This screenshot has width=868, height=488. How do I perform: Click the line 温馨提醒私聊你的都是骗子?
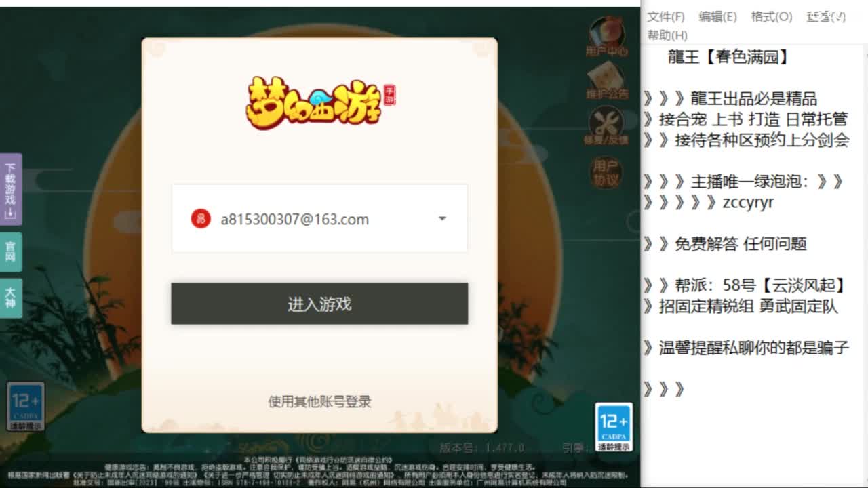pos(754,348)
